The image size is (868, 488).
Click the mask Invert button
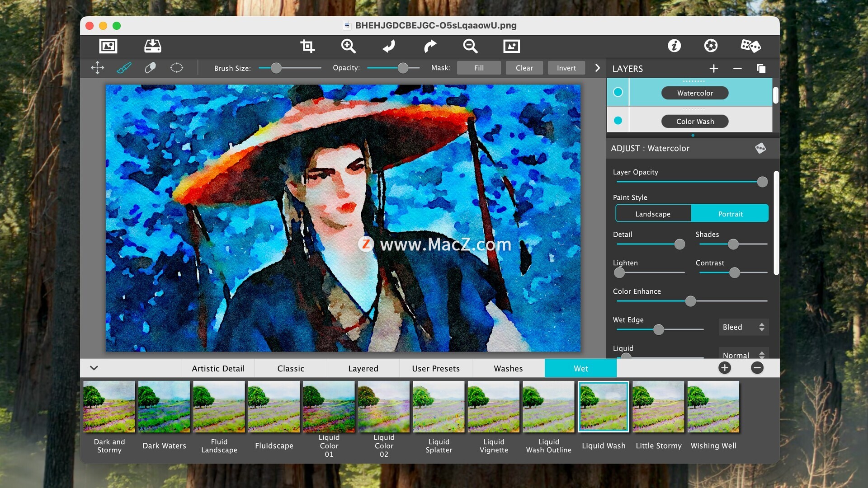coord(566,68)
